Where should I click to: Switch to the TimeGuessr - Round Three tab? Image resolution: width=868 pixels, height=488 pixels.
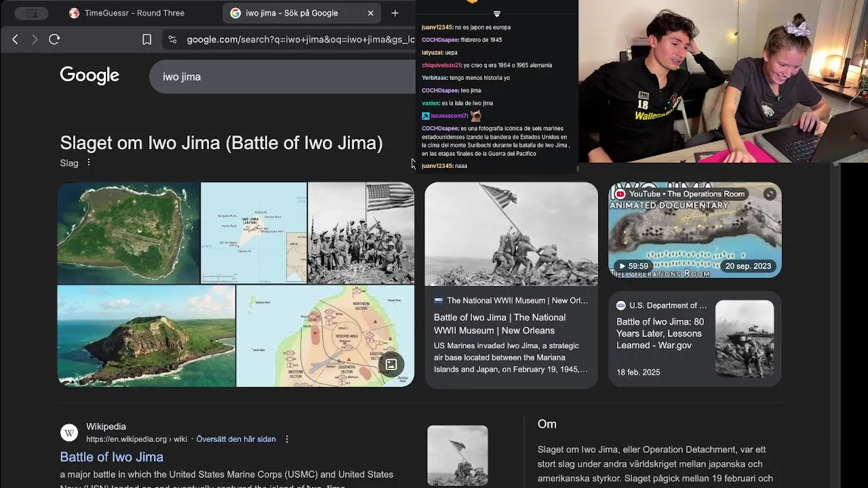tap(126, 13)
